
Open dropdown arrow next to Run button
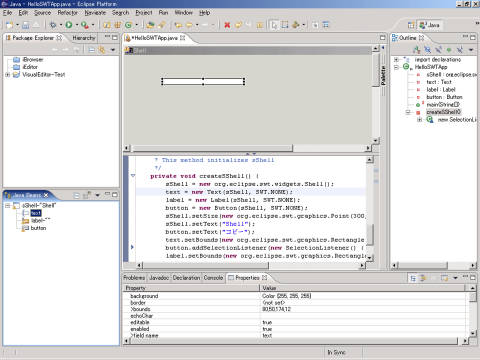(x=77, y=25)
